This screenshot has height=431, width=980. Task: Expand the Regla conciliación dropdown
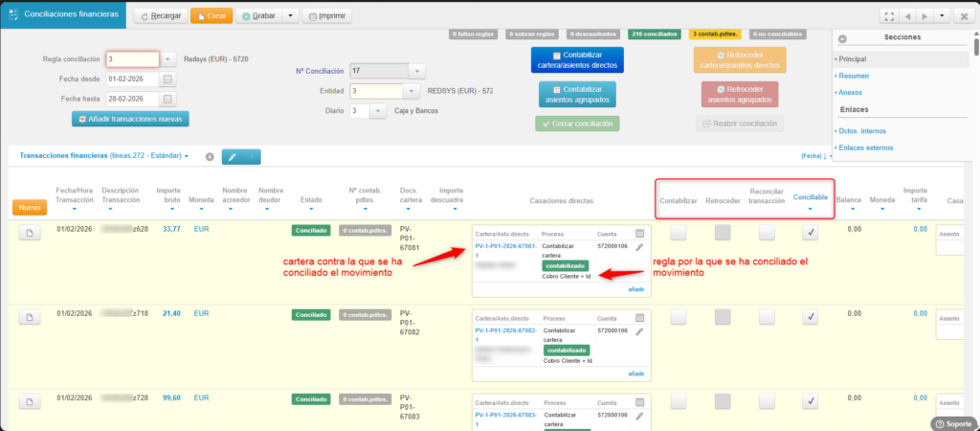[x=168, y=59]
